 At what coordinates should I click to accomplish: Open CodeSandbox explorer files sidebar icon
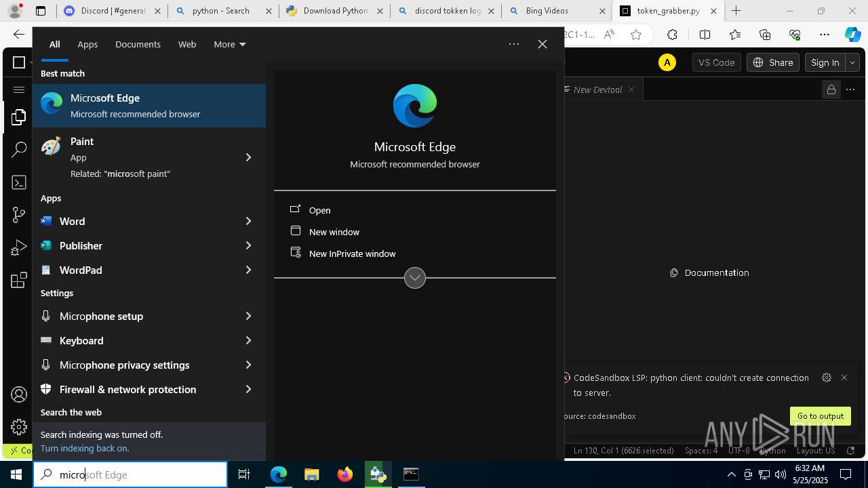click(x=19, y=117)
